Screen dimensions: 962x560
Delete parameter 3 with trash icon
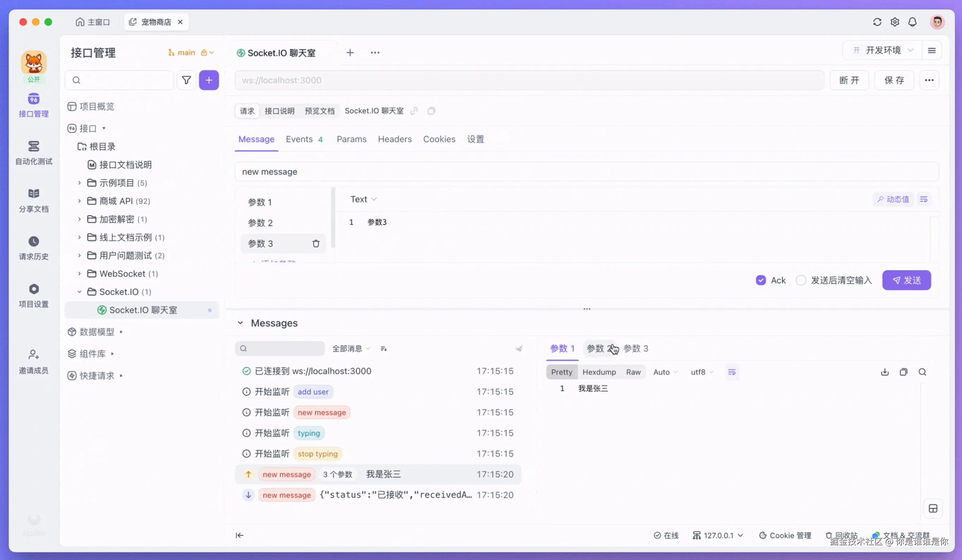coord(316,244)
